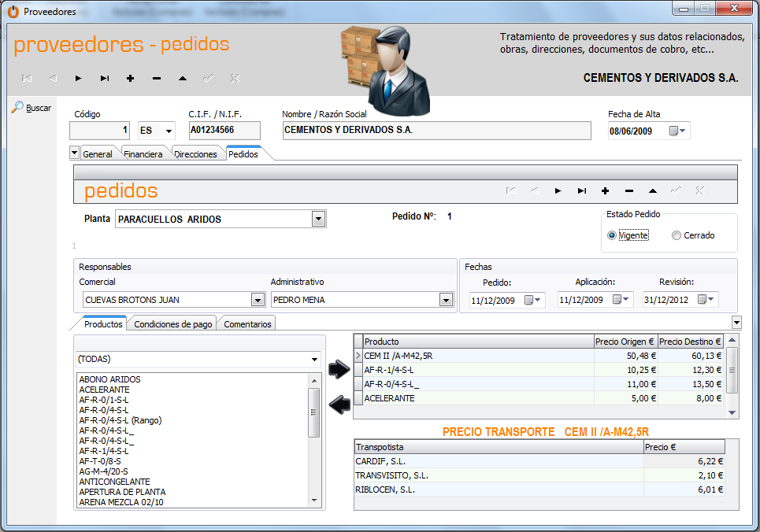The width and height of the screenshot is (760, 532).
Task: Jump to last order in pedidos navigator
Action: coord(581,190)
